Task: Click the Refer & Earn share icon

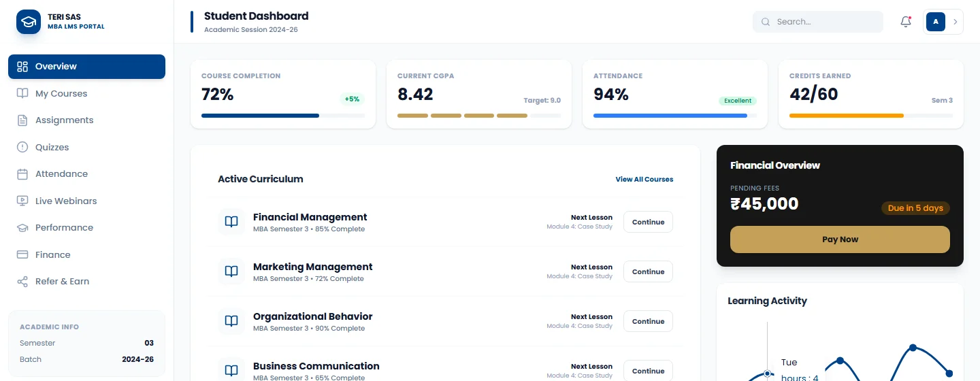Action: click(x=22, y=282)
